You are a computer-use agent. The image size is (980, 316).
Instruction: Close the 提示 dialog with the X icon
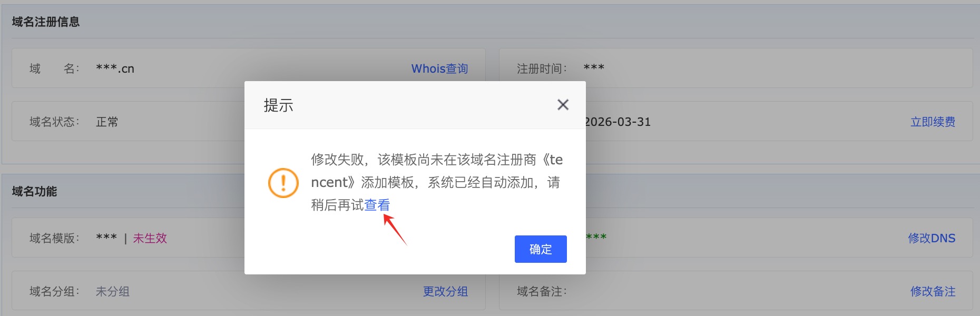[563, 105]
